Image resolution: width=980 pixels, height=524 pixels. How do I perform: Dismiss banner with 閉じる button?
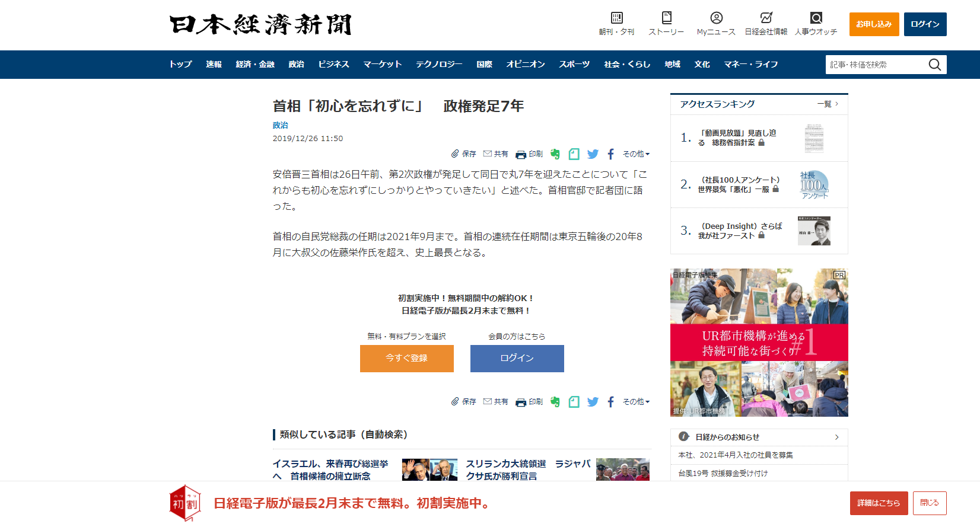coord(930,503)
